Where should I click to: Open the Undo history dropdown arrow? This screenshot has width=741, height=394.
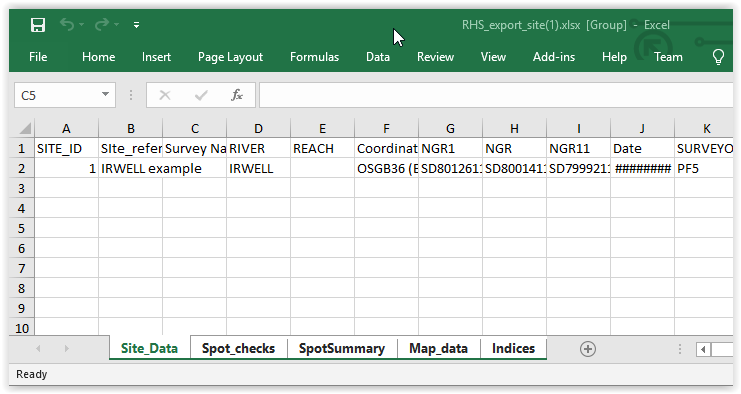[81, 25]
